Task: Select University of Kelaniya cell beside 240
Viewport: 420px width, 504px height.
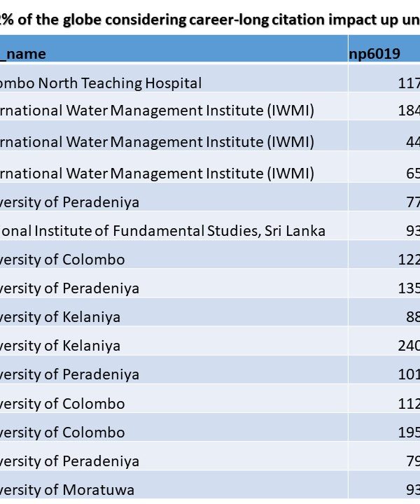Action: pyautogui.click(x=60, y=346)
